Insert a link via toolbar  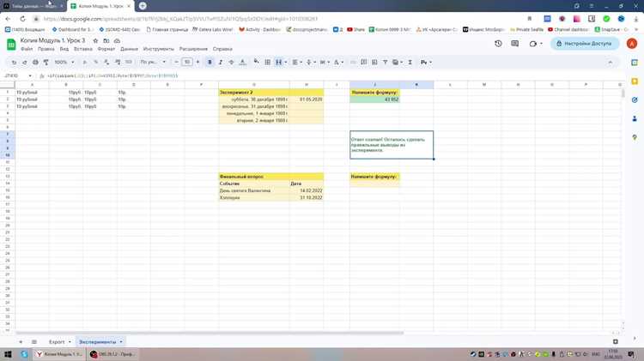tap(353, 63)
